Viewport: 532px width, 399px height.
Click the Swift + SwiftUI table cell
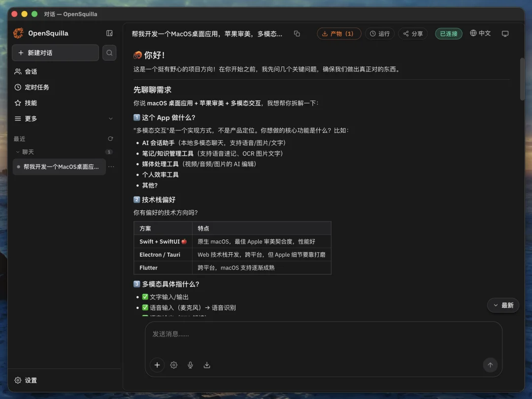click(163, 241)
